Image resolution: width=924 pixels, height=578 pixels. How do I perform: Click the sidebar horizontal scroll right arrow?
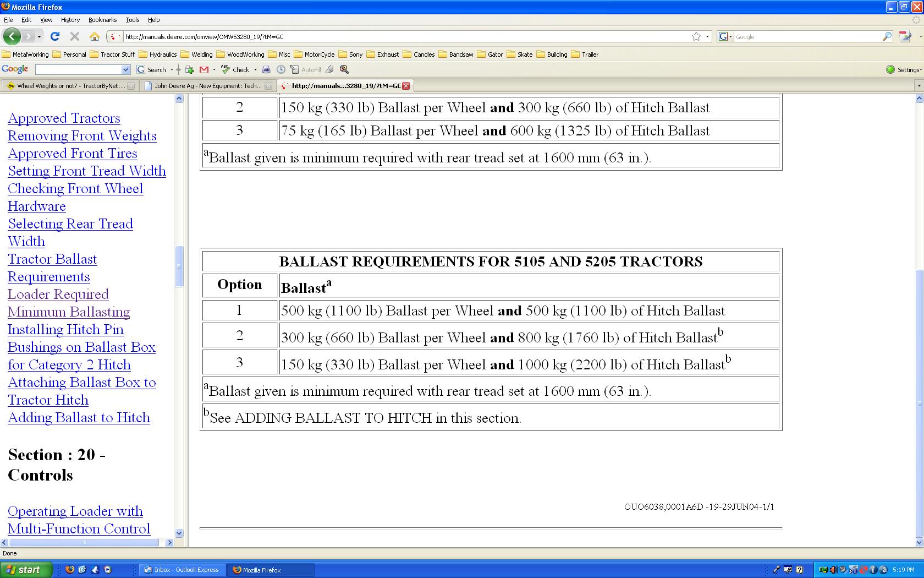pyautogui.click(x=169, y=542)
